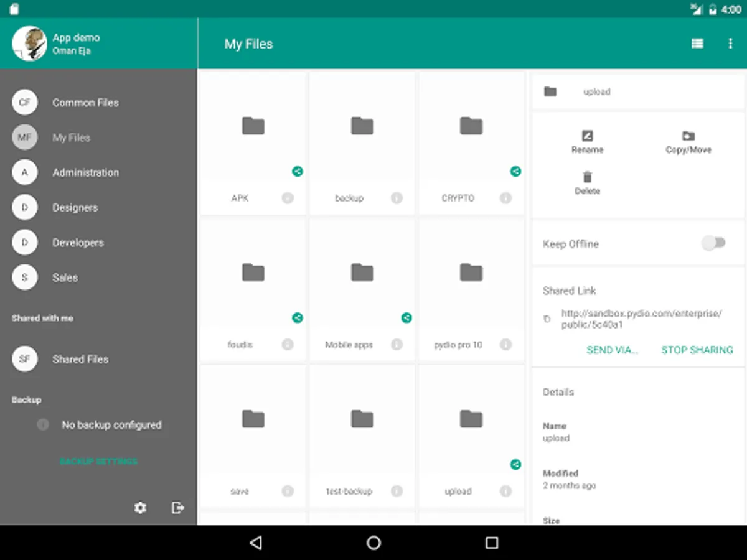Tap Android home navigation button
This screenshot has width=747, height=560.
(374, 543)
